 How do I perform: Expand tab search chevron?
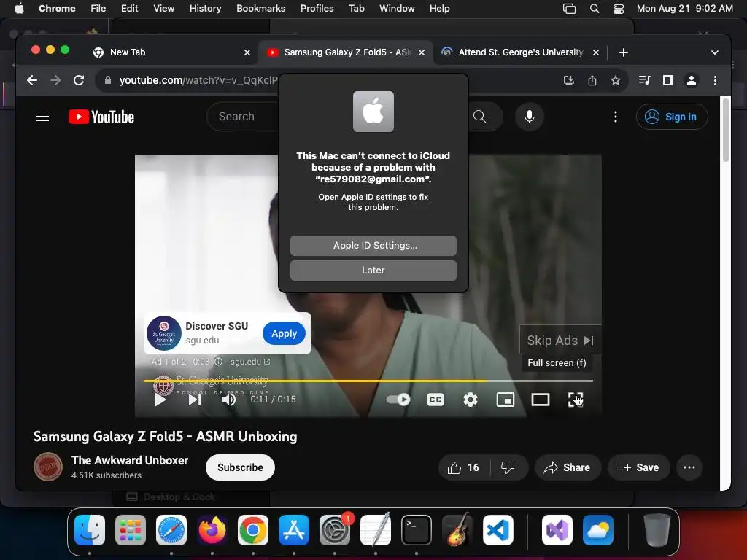pos(715,52)
